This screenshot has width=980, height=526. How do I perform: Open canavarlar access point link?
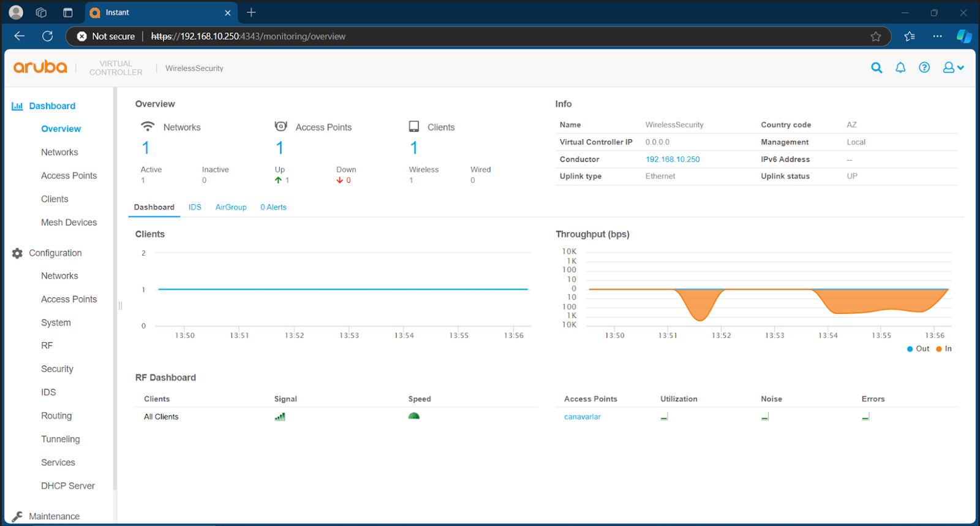(x=582, y=417)
